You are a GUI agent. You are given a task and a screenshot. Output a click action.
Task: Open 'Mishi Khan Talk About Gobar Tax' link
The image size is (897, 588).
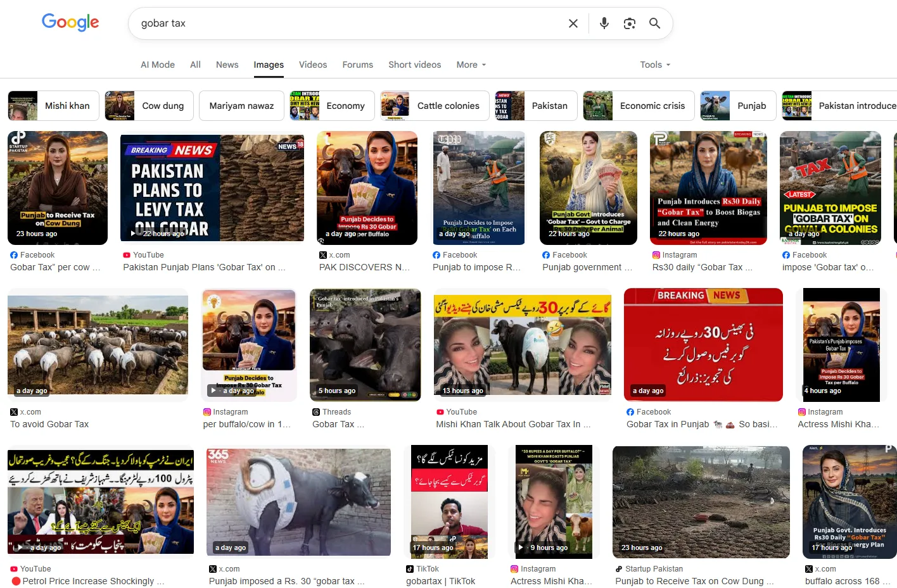click(513, 424)
